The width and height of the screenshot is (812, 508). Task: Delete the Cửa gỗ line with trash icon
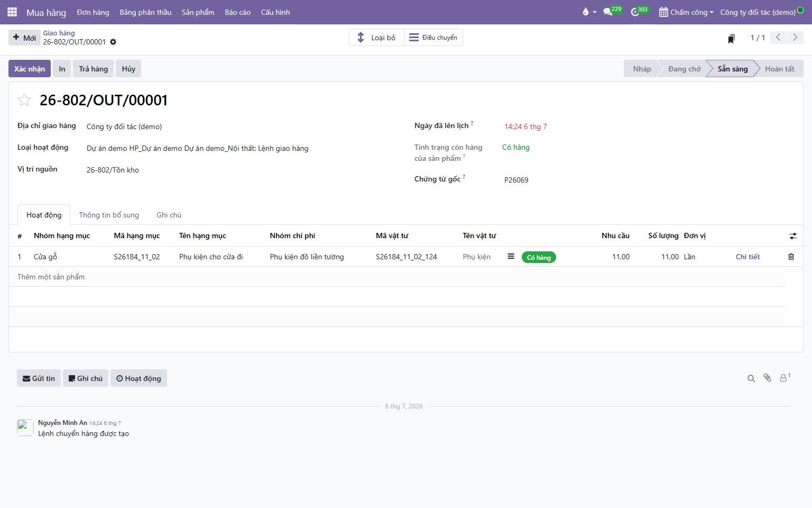click(791, 257)
